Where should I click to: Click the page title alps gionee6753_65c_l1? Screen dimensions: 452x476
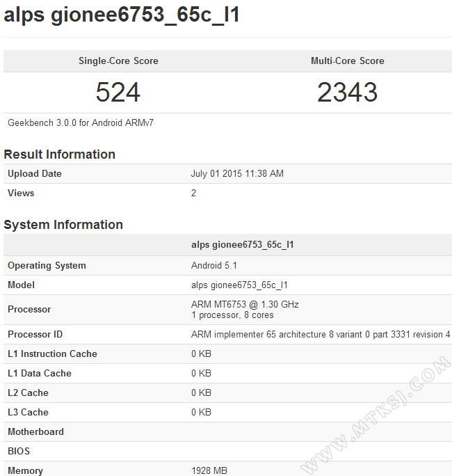pyautogui.click(x=121, y=15)
